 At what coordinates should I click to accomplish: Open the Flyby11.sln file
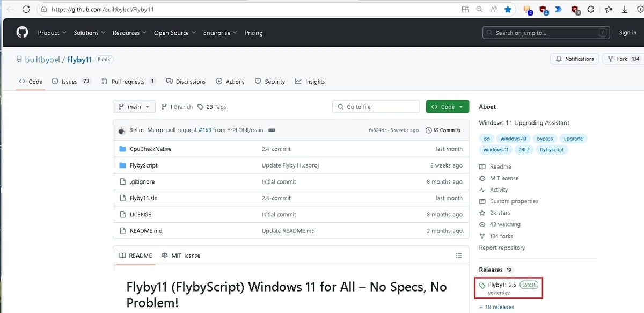point(143,198)
